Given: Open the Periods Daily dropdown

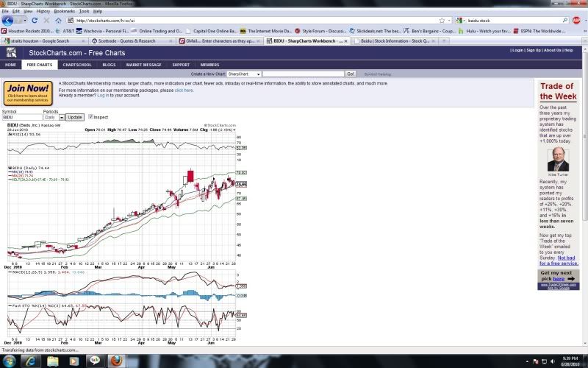Looking at the screenshot, I should point(54,118).
